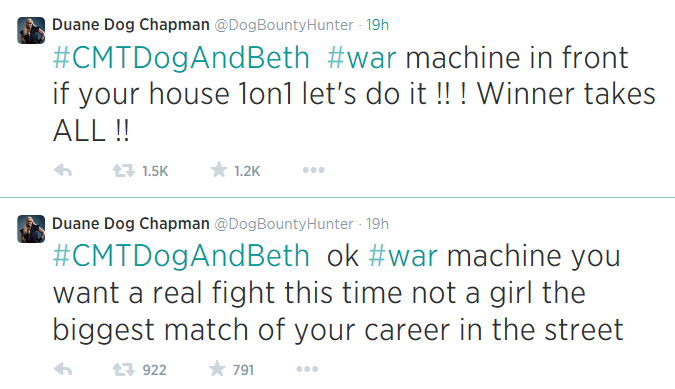
Task: Open #CMTDogAndBeth hashtag in second tweet
Action: [181, 256]
